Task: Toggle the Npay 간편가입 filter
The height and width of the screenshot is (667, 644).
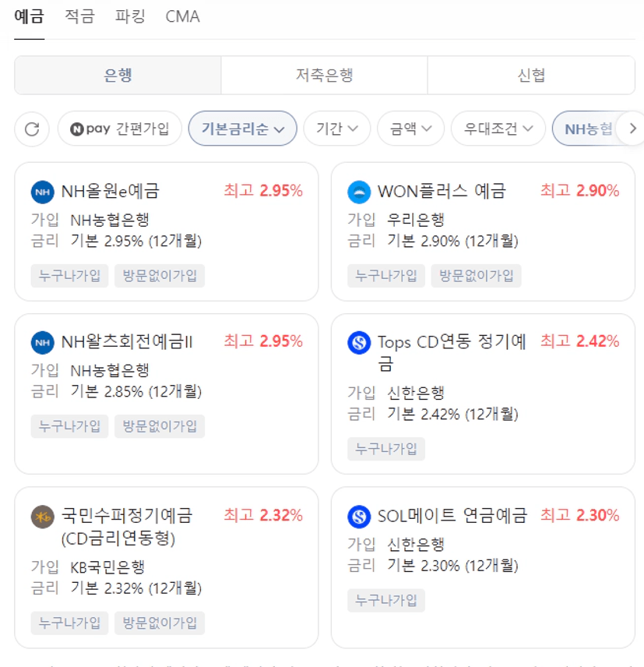Action: pyautogui.click(x=120, y=129)
